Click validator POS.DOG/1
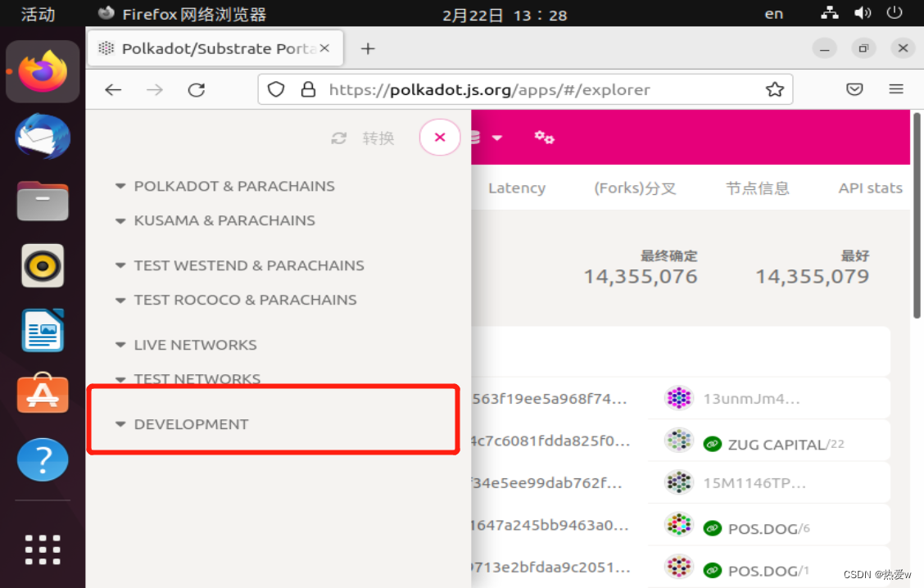Viewport: 924px width, 588px height. (x=768, y=571)
